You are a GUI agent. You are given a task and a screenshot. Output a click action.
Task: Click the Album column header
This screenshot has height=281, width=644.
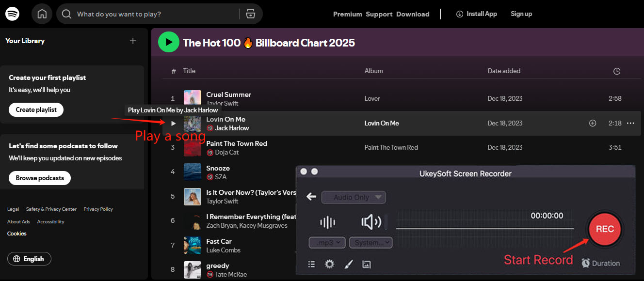pos(374,71)
